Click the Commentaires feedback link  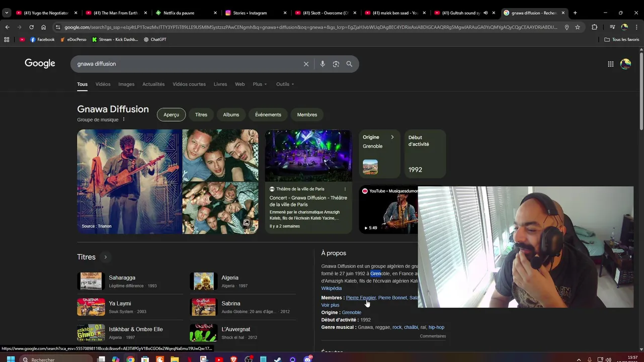433,336
